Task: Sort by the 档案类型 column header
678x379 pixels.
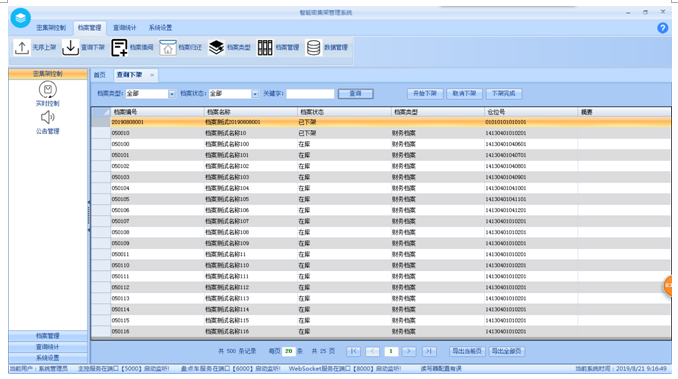Action: coord(438,112)
